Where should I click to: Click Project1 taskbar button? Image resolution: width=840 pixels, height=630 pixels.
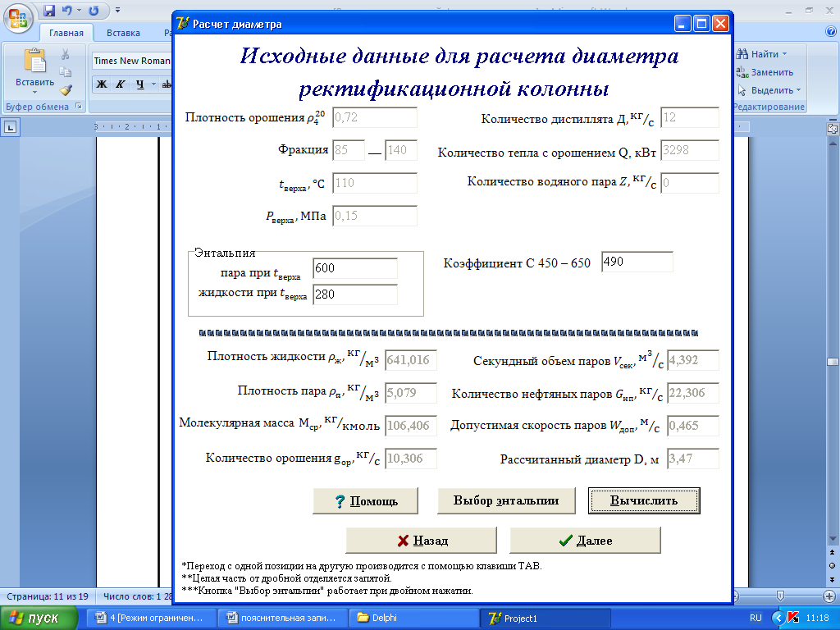click(545, 618)
